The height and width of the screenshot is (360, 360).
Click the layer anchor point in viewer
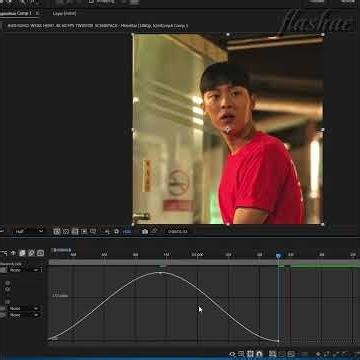(228, 129)
